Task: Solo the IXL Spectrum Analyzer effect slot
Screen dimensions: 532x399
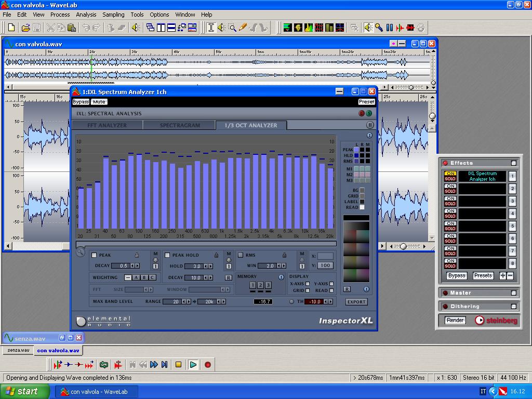Action: (450, 179)
